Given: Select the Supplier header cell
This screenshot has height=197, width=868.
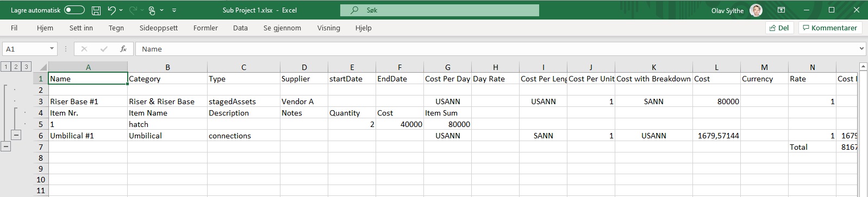Looking at the screenshot, I should point(304,79).
